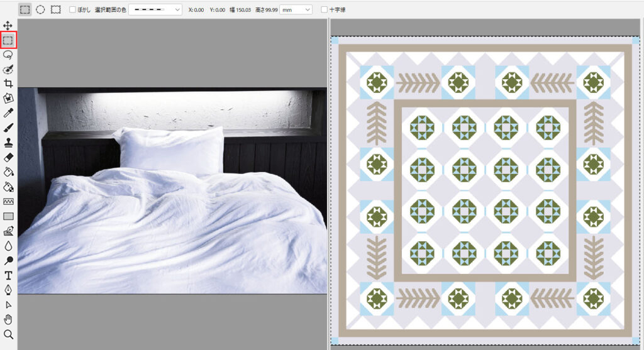Select the Paint Bucket tool
Screen dimensions: 644x350
pyautogui.click(x=8, y=172)
